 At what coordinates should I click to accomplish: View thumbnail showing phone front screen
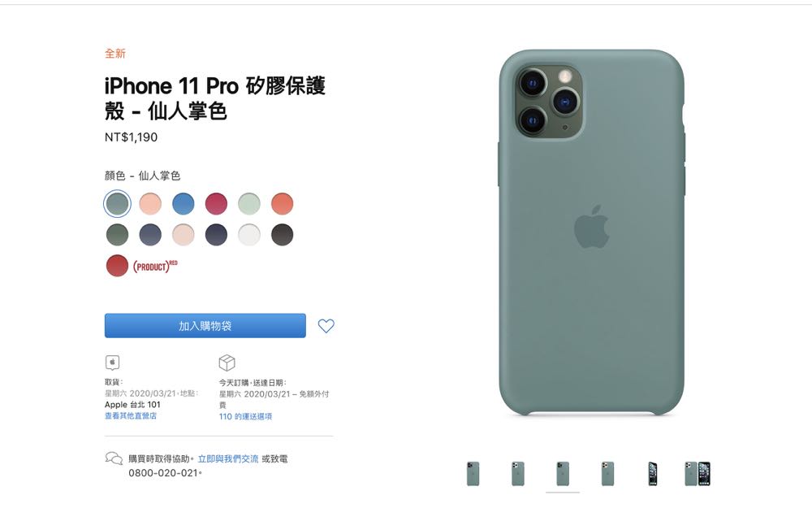653,474
